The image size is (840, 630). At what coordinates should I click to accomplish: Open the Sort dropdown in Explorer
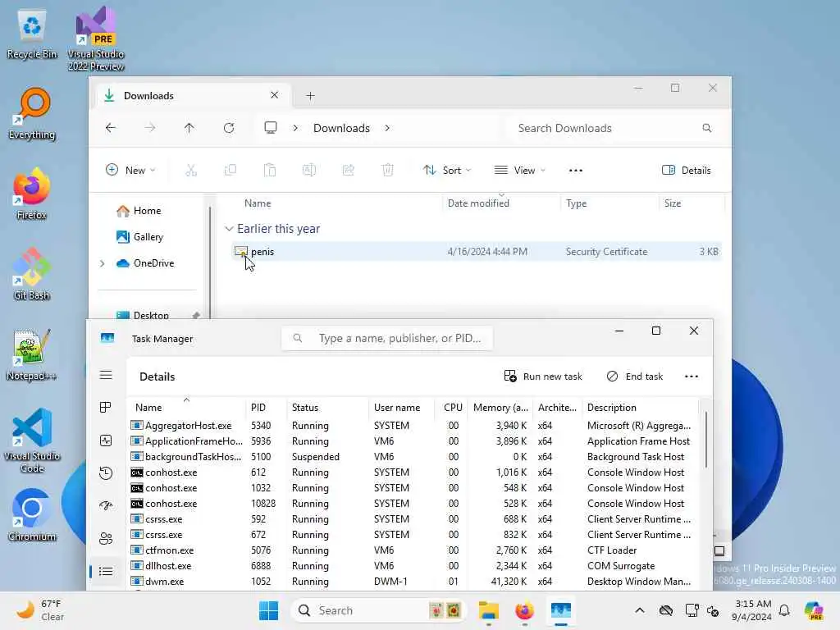click(447, 171)
